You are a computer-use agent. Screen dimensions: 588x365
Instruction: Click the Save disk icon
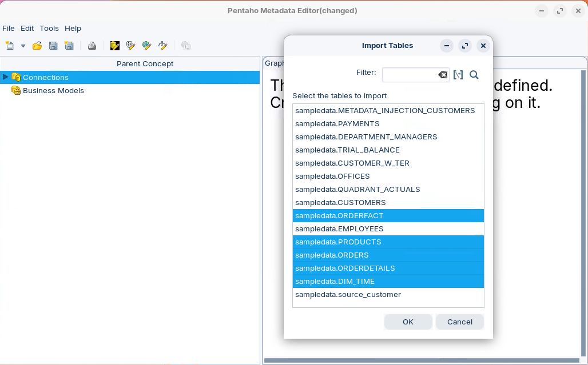tap(53, 46)
